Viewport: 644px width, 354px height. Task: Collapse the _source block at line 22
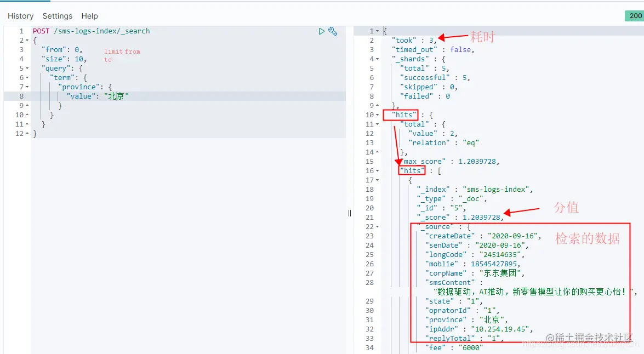coord(378,227)
